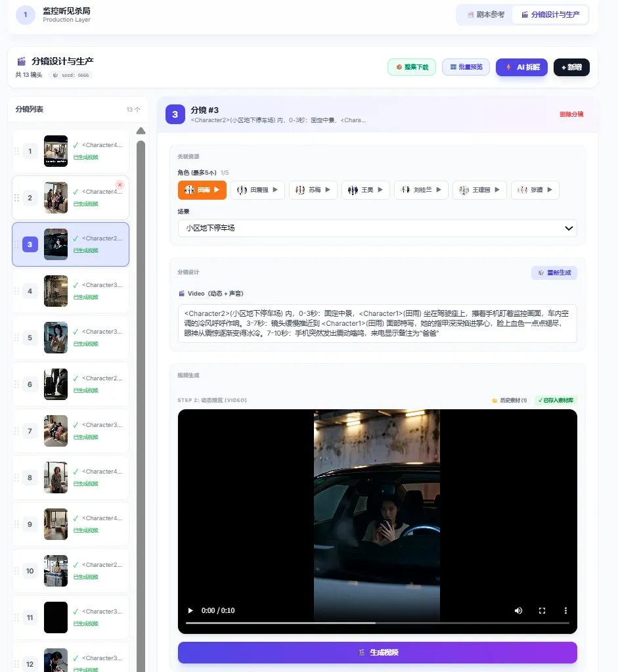This screenshot has width=618, height=672.
Task: Select the 王昊 character chip
Action: [366, 190]
